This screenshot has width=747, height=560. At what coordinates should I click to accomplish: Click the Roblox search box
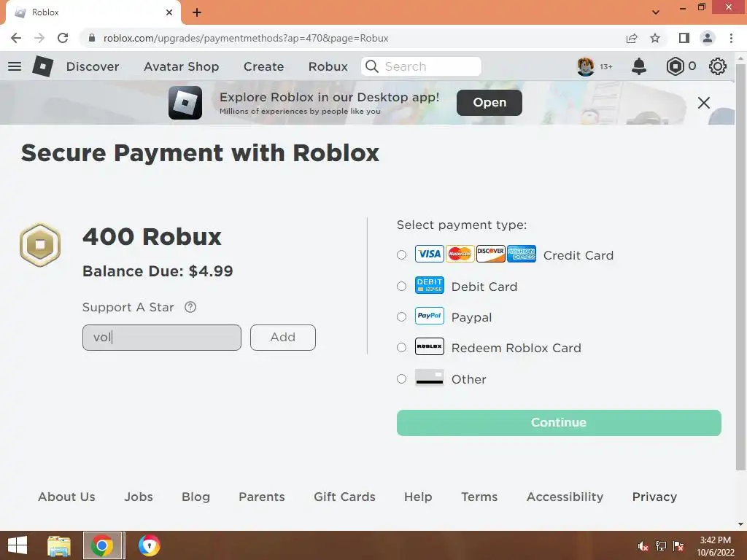tap(421, 66)
